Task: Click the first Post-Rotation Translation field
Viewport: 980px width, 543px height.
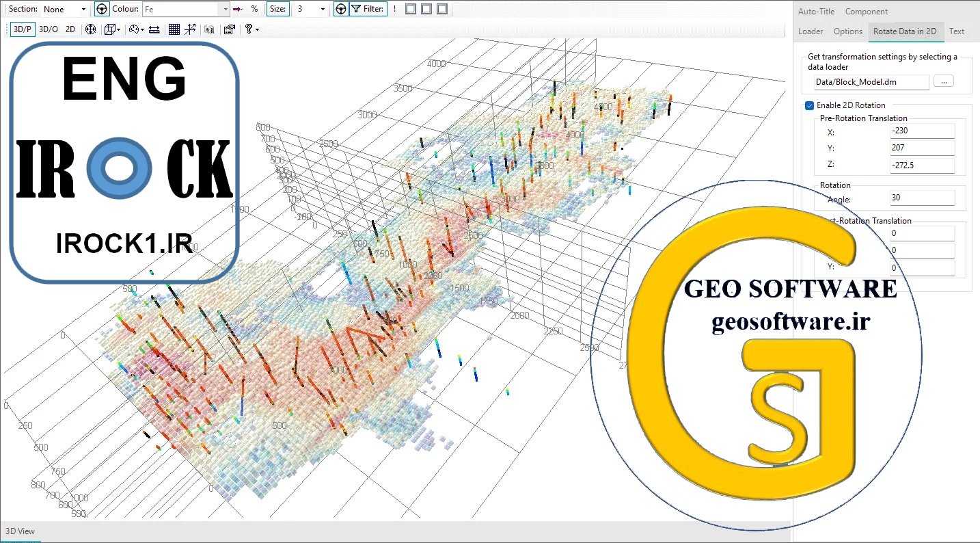Action: point(922,233)
